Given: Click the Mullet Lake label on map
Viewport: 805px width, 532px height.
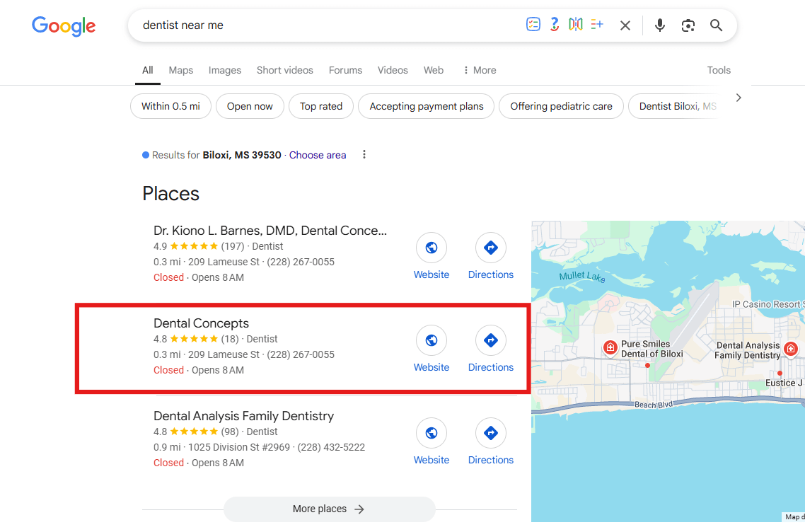Looking at the screenshot, I should pyautogui.click(x=582, y=277).
